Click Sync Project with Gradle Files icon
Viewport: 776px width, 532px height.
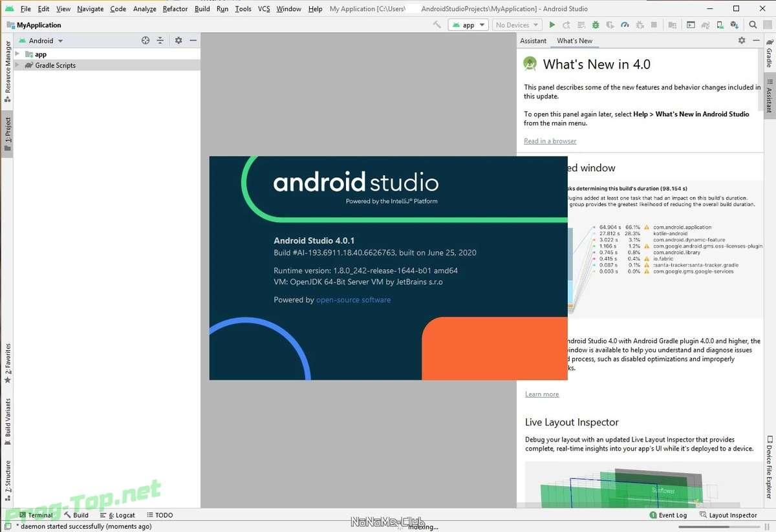(x=706, y=25)
